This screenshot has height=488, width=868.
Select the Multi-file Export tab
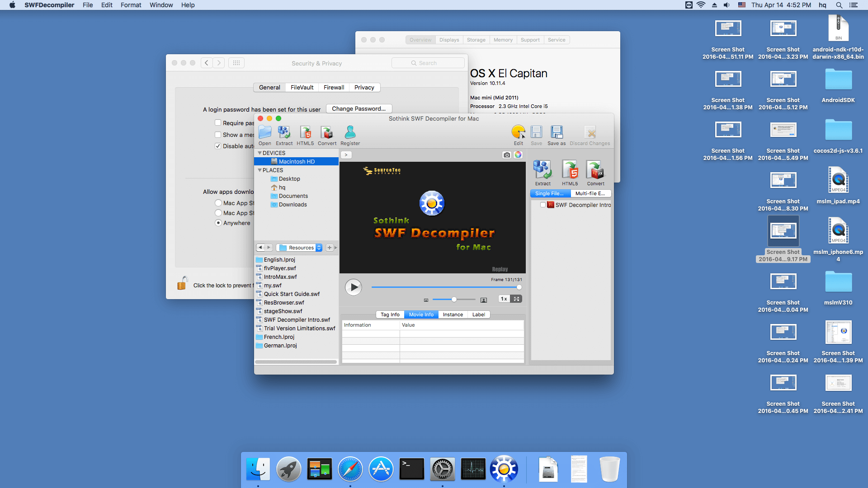pyautogui.click(x=590, y=193)
